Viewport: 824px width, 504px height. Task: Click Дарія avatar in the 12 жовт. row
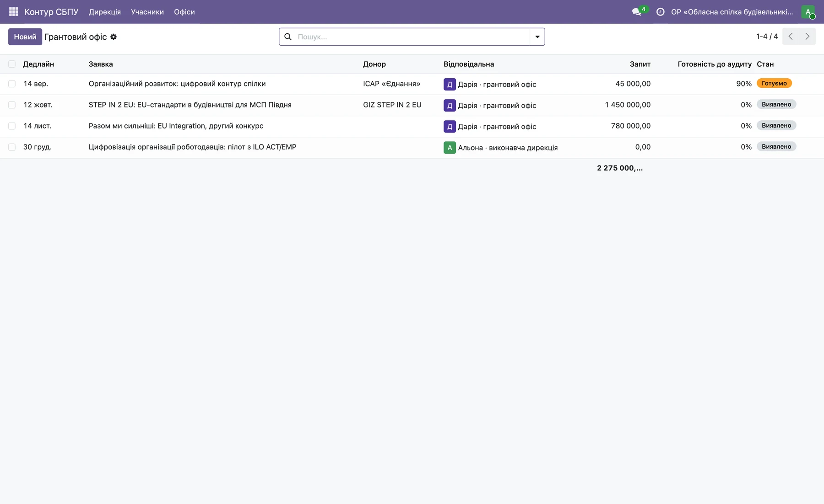tap(450, 105)
